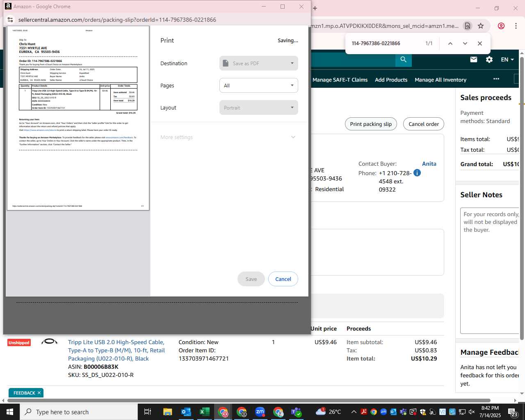525x420 pixels.
Task: Open Manage All Inventory menu item
Action: (x=441, y=80)
